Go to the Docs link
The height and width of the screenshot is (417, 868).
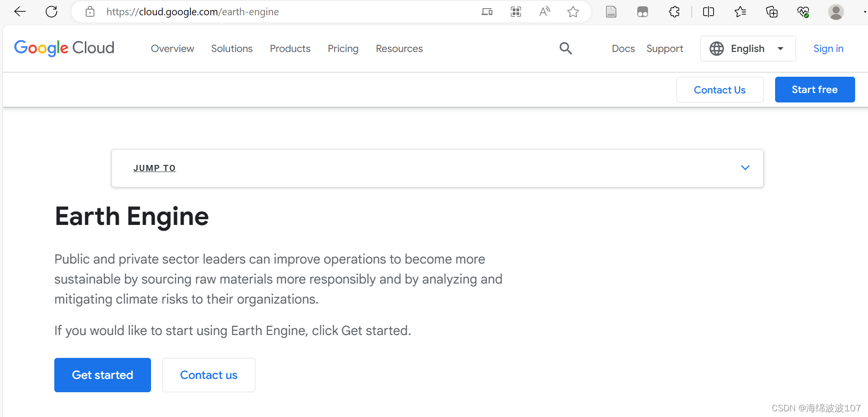[623, 49]
